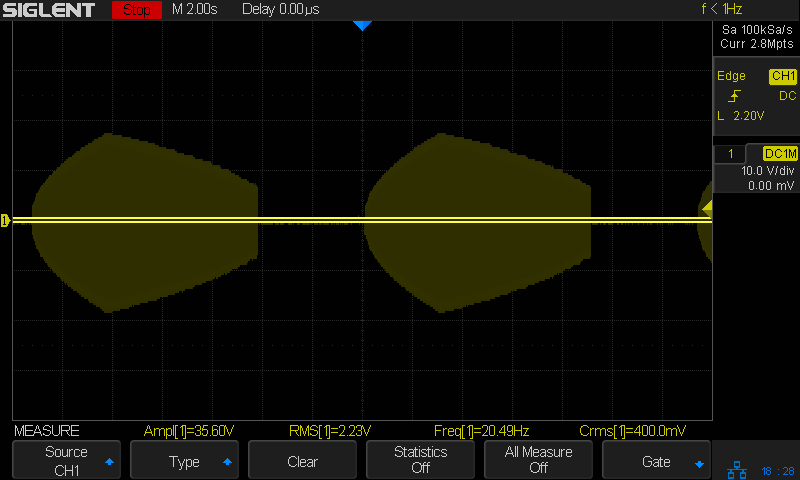Click the DC1M coupling badge
The height and width of the screenshot is (480, 800).
(x=780, y=153)
